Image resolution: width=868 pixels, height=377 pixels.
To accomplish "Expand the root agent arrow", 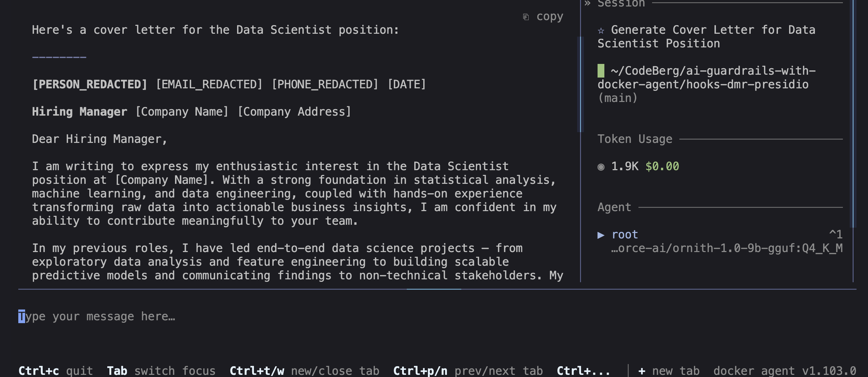I will 601,235.
